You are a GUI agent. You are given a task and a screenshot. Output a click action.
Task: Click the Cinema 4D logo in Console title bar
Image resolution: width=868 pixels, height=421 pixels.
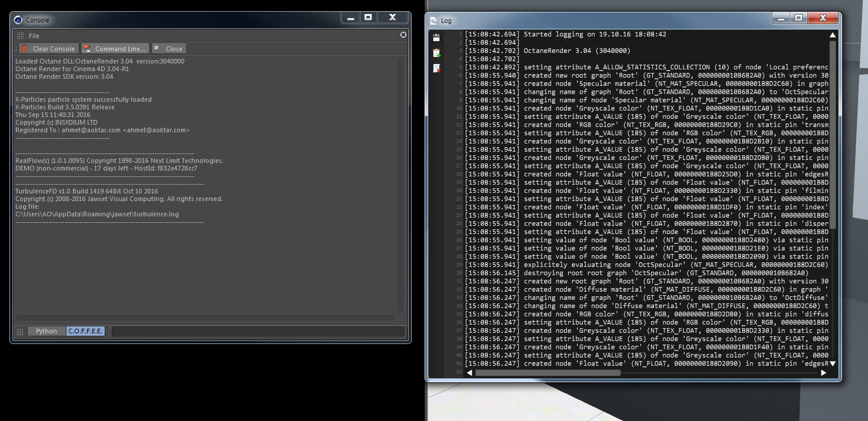pyautogui.click(x=19, y=20)
